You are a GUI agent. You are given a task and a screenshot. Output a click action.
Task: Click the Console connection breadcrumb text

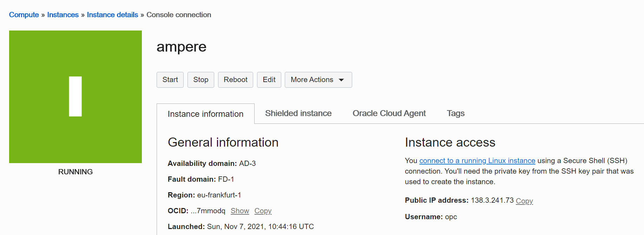coord(179,15)
